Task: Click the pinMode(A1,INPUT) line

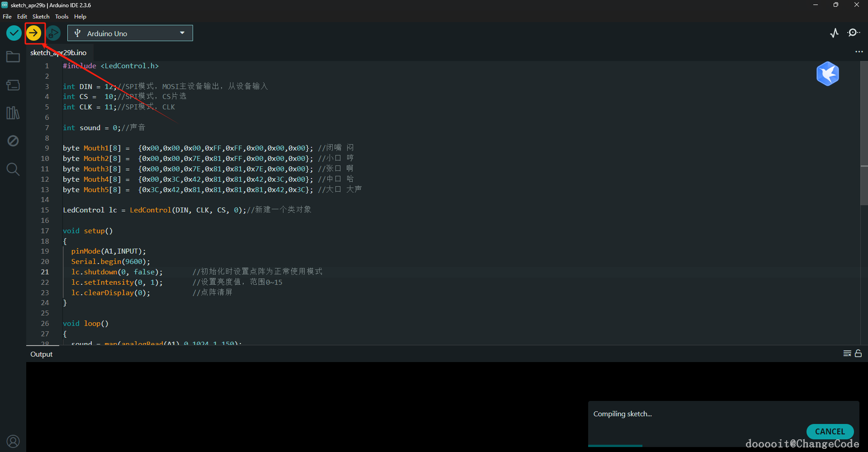Action: point(108,251)
